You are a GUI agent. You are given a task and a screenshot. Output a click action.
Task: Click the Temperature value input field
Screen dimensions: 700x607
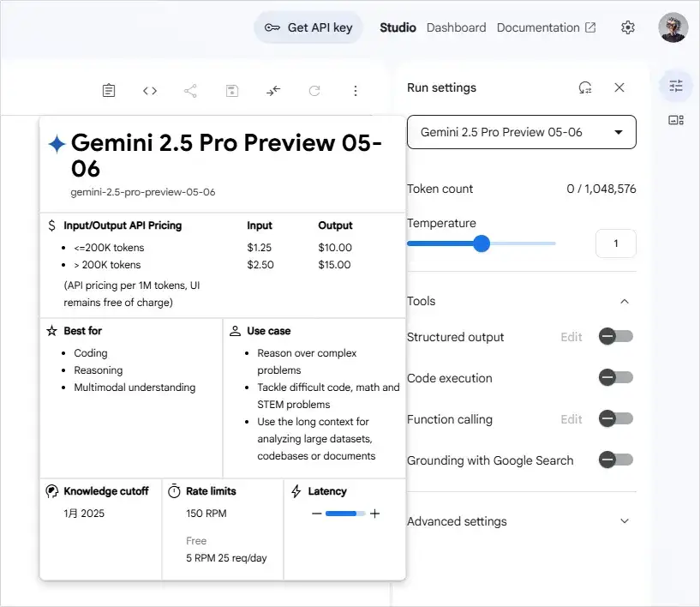point(616,243)
